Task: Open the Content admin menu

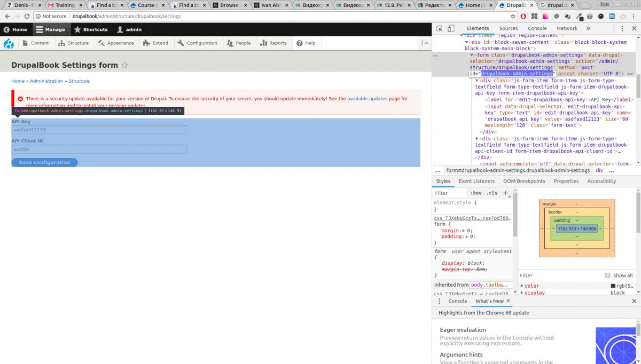Action: tap(36, 43)
